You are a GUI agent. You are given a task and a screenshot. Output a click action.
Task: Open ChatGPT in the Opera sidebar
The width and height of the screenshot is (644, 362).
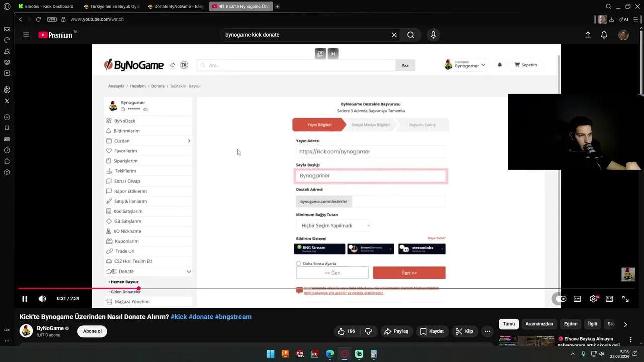point(7,89)
